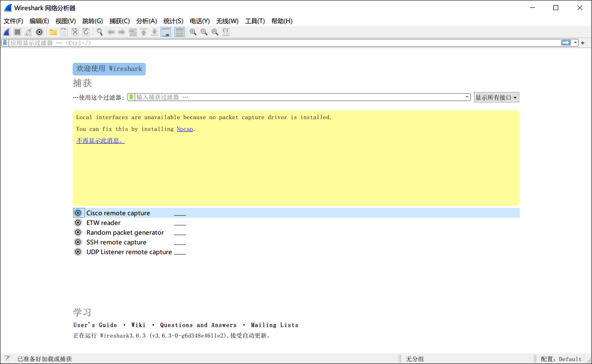Open gear options for Random packet generator
The width and height of the screenshot is (592, 364).
click(x=78, y=232)
